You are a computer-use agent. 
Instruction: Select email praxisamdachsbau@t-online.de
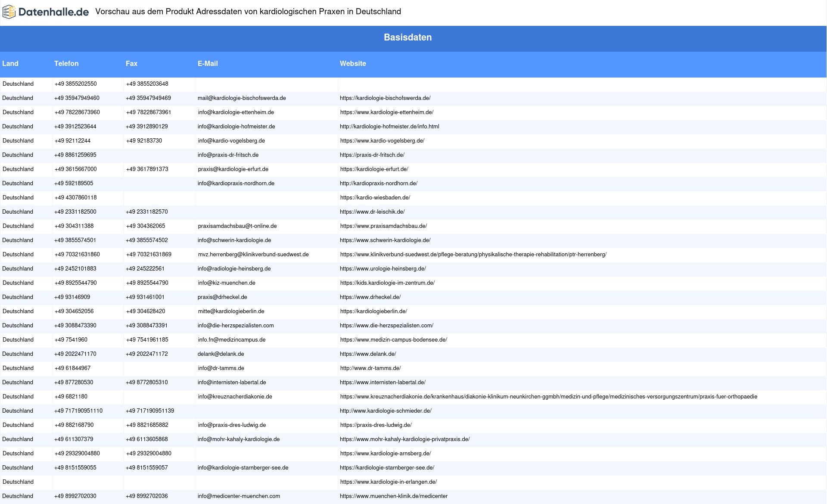coord(237,226)
